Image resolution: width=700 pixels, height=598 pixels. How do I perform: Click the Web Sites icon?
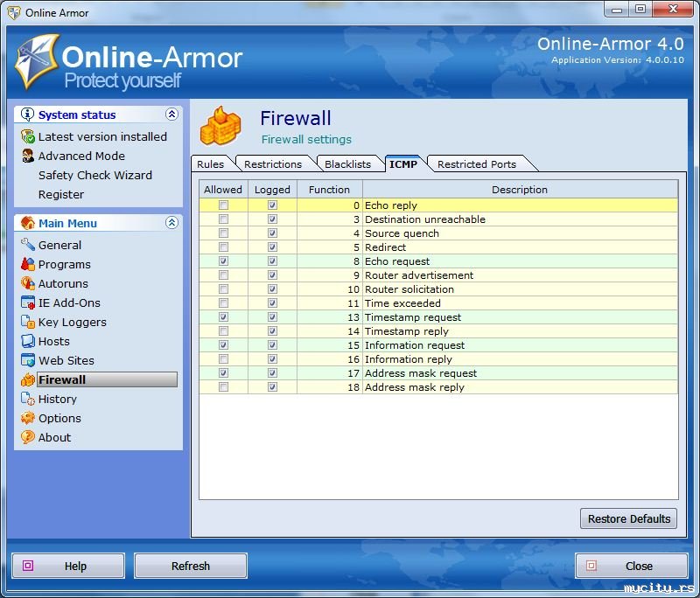point(28,360)
